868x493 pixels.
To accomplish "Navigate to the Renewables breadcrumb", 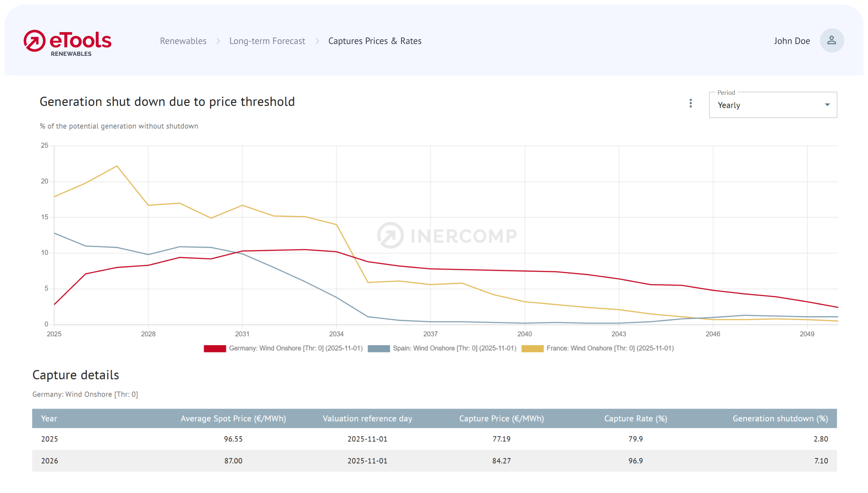I will [183, 41].
